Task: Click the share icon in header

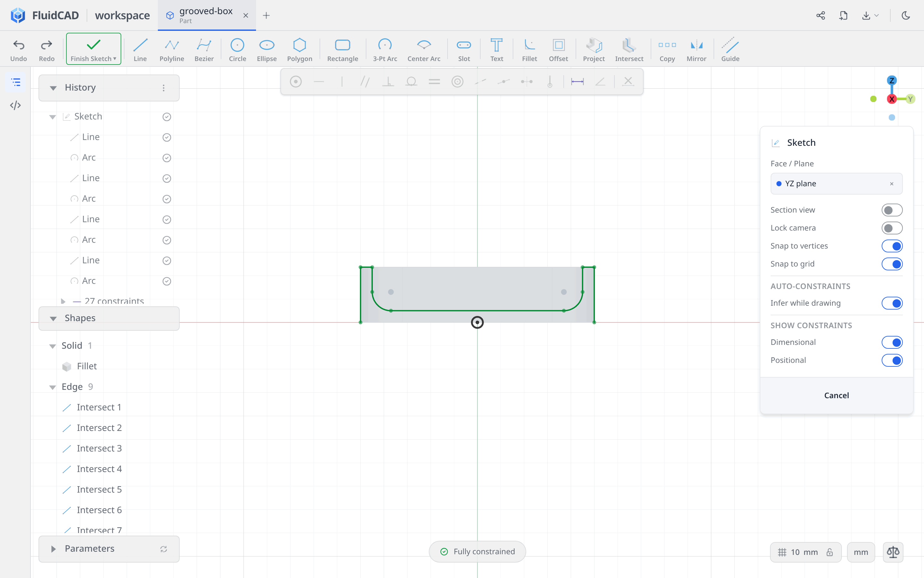Action: pos(820,15)
